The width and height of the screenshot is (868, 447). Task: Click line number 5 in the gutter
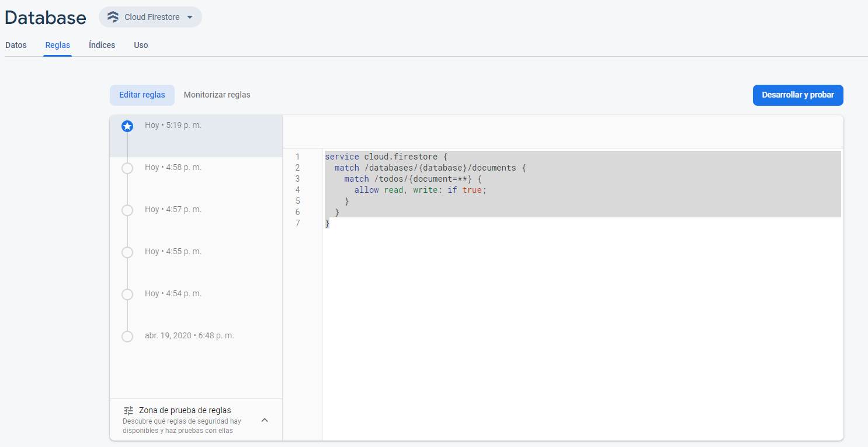(x=298, y=201)
